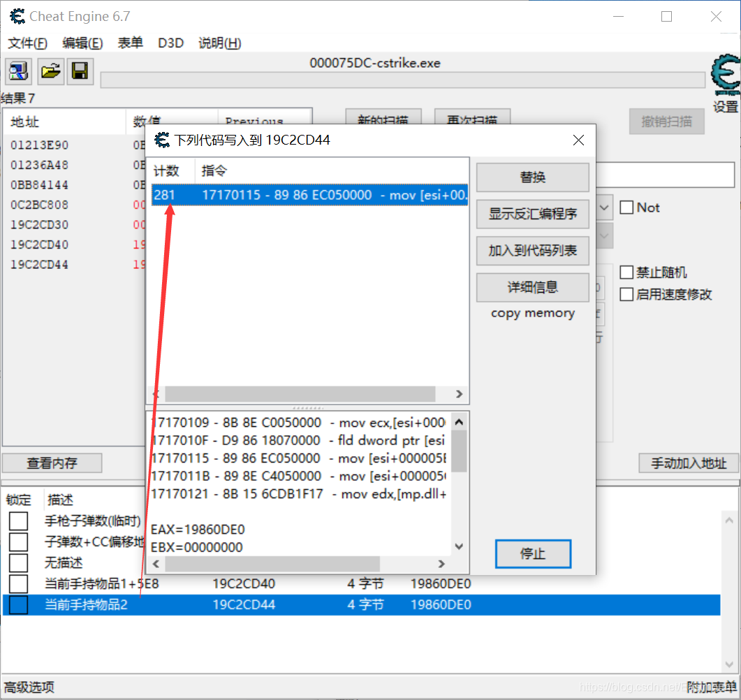This screenshot has height=700, width=741.
Task: Click the scan progress bar under process name
Action: click(403, 80)
